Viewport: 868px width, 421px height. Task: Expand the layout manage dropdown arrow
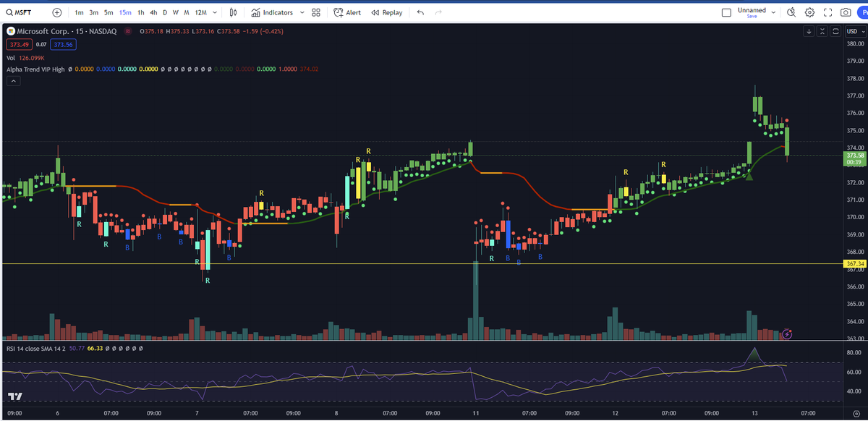point(773,12)
